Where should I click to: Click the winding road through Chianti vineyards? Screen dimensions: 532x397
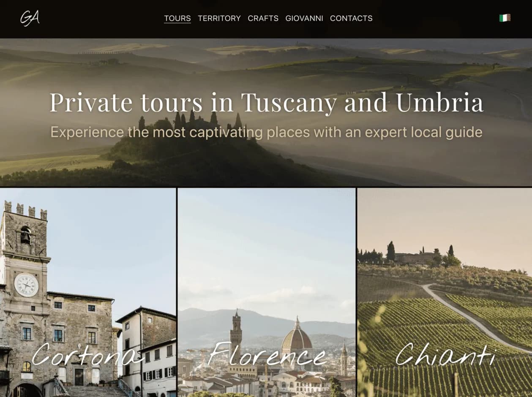pyautogui.click(x=469, y=317)
